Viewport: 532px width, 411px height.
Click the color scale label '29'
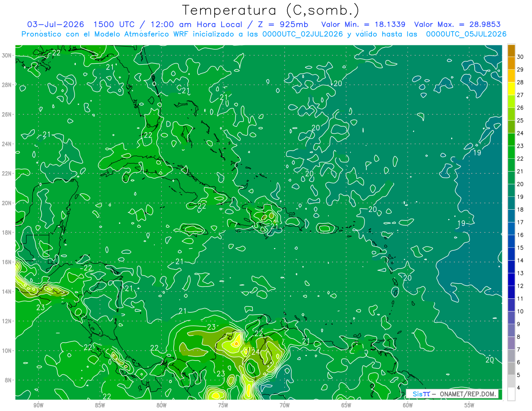tap(520, 69)
